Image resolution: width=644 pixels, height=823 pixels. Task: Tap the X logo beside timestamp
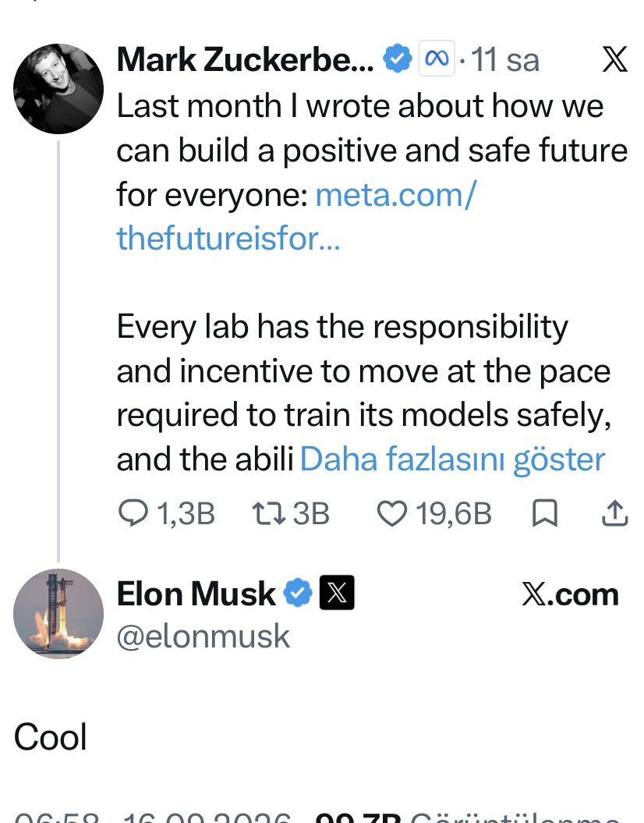pyautogui.click(x=614, y=59)
